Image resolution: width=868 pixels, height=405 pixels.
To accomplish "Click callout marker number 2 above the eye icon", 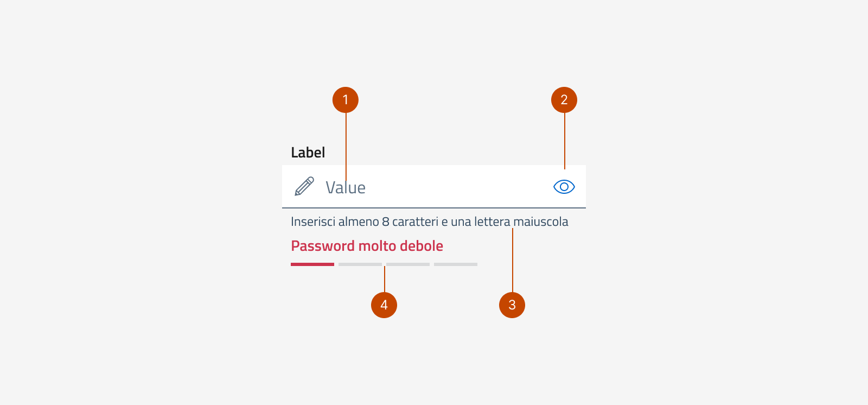I will pyautogui.click(x=564, y=99).
